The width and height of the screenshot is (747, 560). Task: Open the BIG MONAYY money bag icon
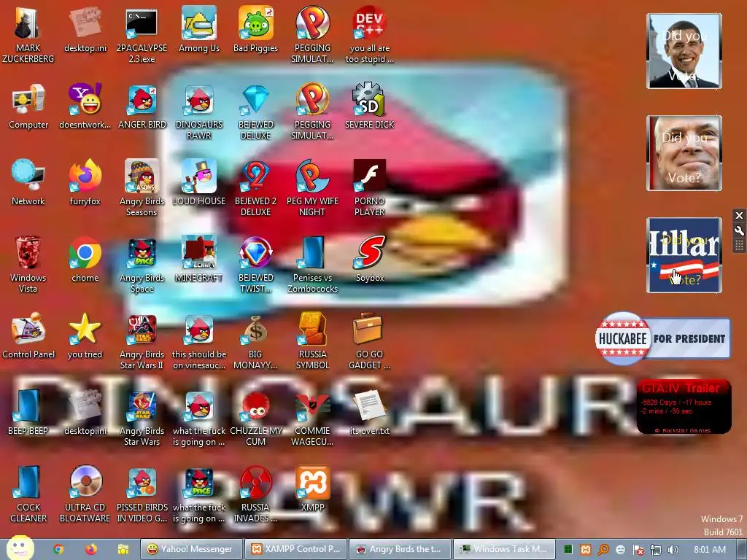(256, 341)
